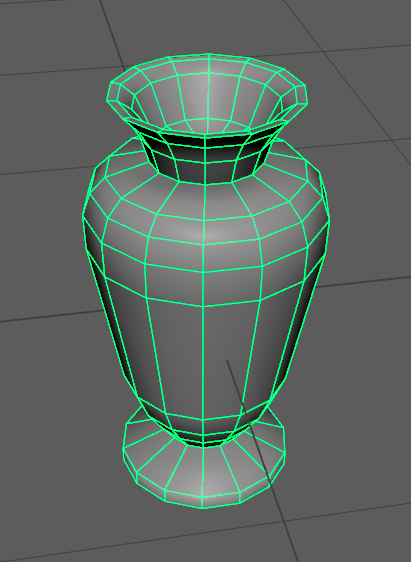Click the dark axis line crossing the vase base
The width and height of the screenshot is (411, 562).
(261, 459)
